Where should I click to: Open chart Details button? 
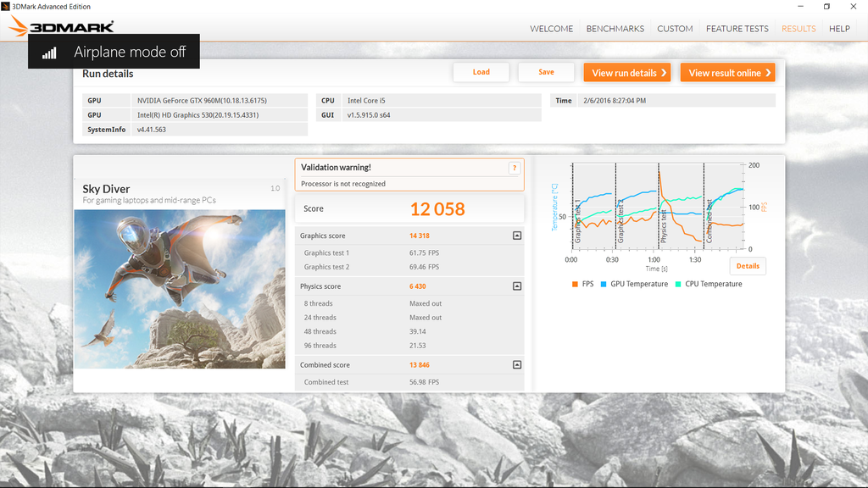pyautogui.click(x=748, y=266)
